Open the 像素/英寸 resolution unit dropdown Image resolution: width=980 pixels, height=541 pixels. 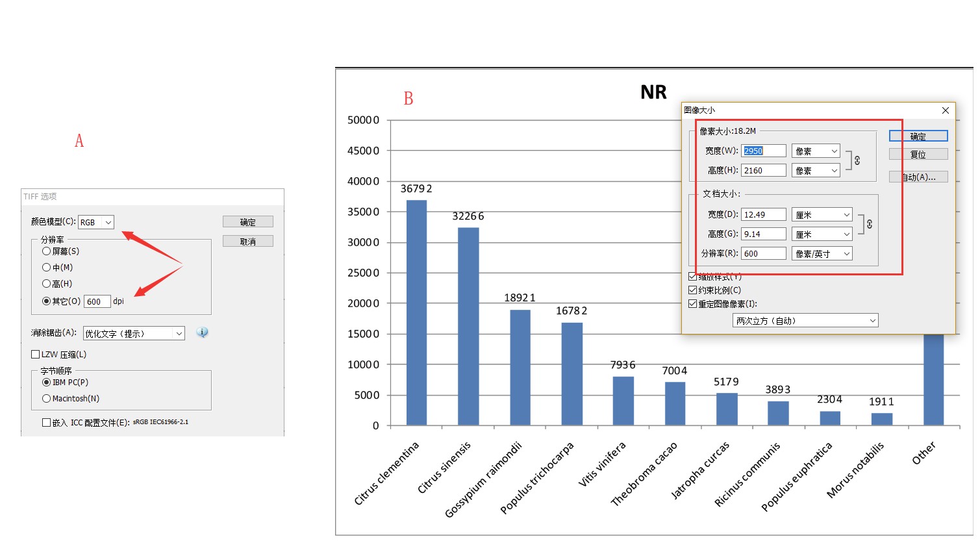pyautogui.click(x=822, y=254)
